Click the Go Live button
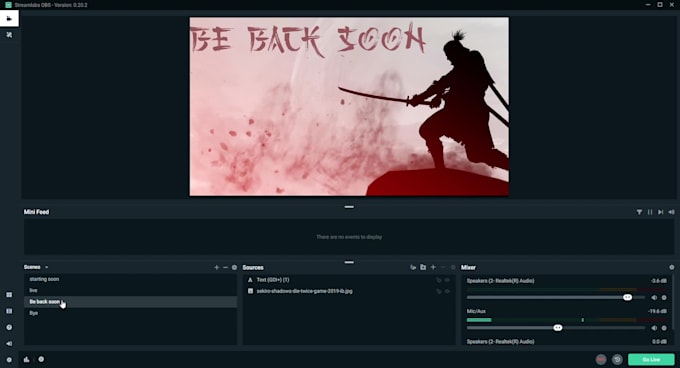The width and height of the screenshot is (680, 368). [x=651, y=360]
